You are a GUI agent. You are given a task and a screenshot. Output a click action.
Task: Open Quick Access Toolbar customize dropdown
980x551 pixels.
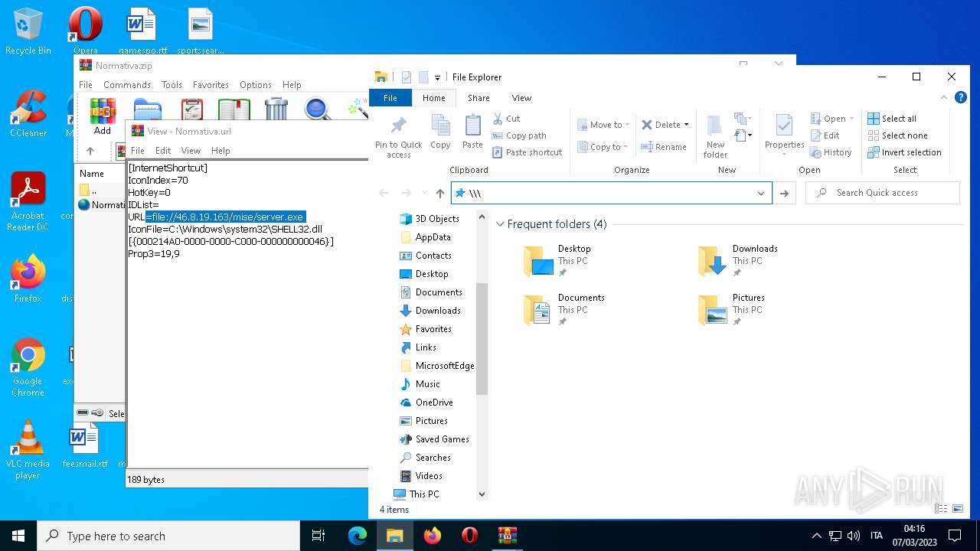(x=437, y=77)
